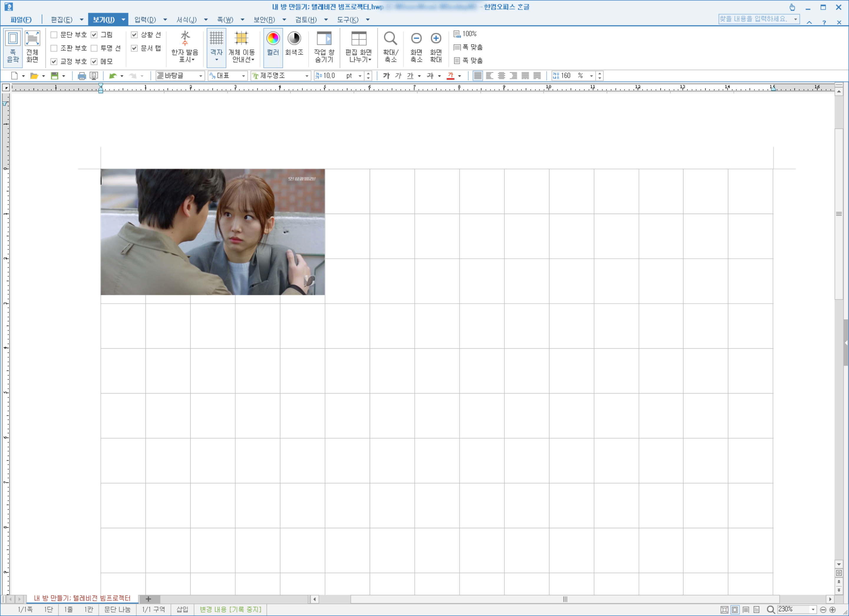Open the 서식(J) menu
849x616 pixels.
[x=186, y=20]
